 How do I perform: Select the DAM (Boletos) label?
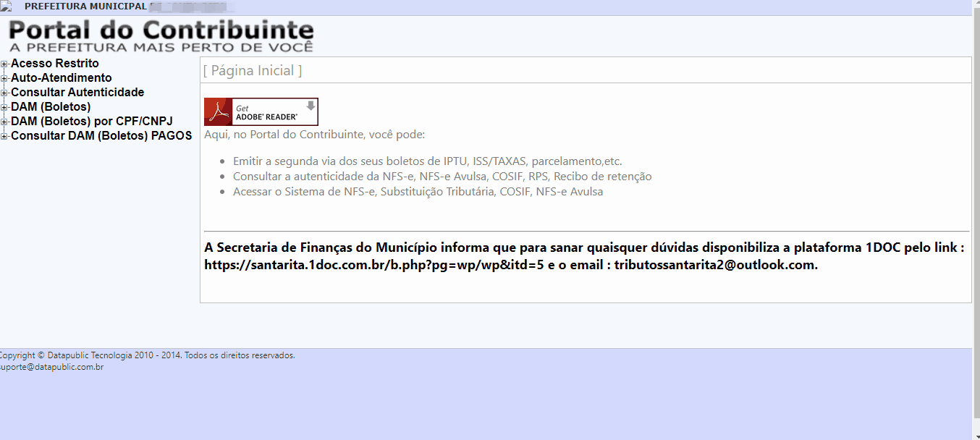(x=51, y=107)
